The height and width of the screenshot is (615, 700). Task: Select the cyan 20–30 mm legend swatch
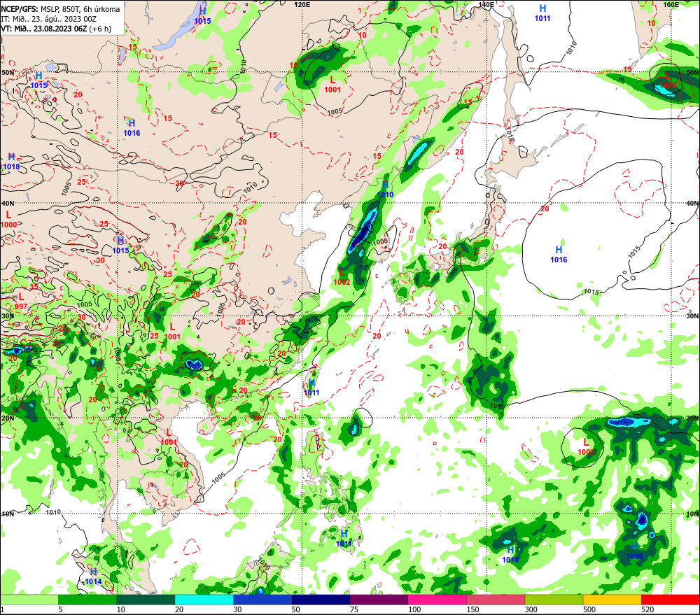coord(204,600)
